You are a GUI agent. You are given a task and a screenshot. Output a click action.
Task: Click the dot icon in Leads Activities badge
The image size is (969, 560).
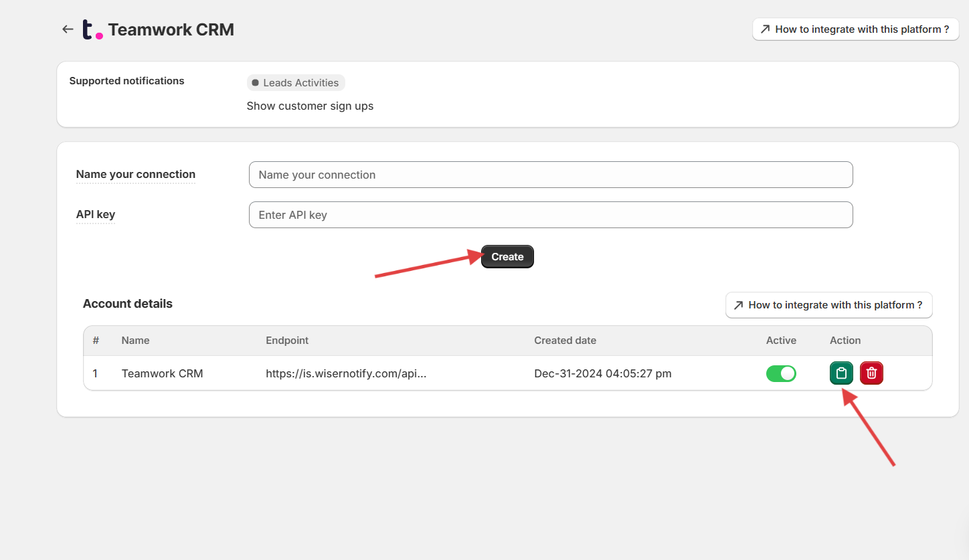click(x=255, y=83)
